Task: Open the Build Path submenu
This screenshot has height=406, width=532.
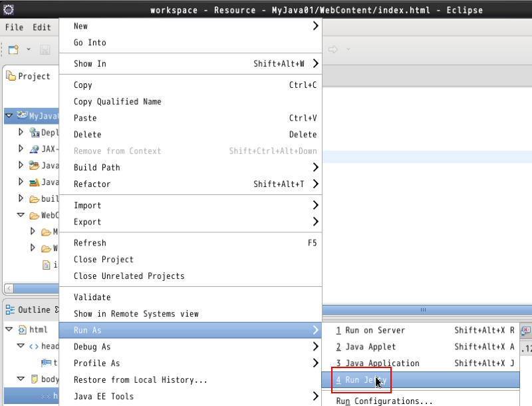Action: [x=190, y=167]
